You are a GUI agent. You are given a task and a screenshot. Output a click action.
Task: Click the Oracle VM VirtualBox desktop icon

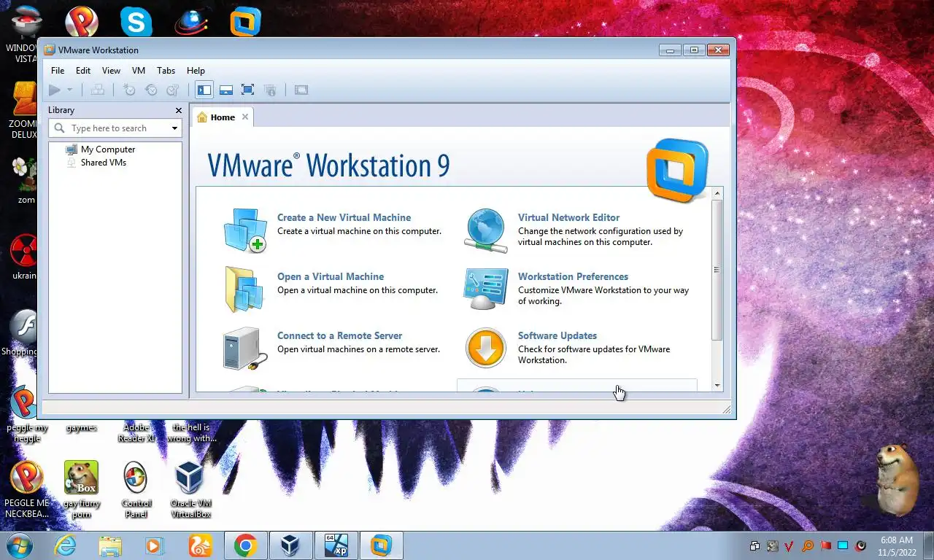point(190,489)
